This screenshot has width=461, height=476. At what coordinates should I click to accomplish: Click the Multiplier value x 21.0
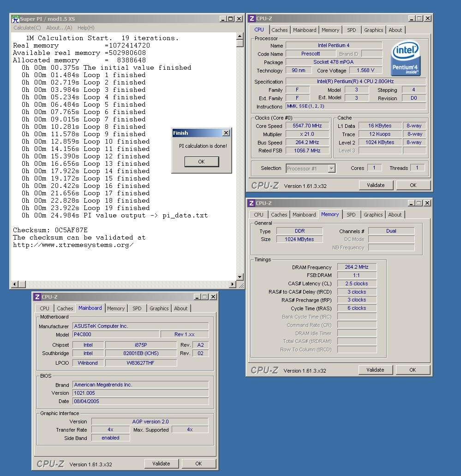307,134
